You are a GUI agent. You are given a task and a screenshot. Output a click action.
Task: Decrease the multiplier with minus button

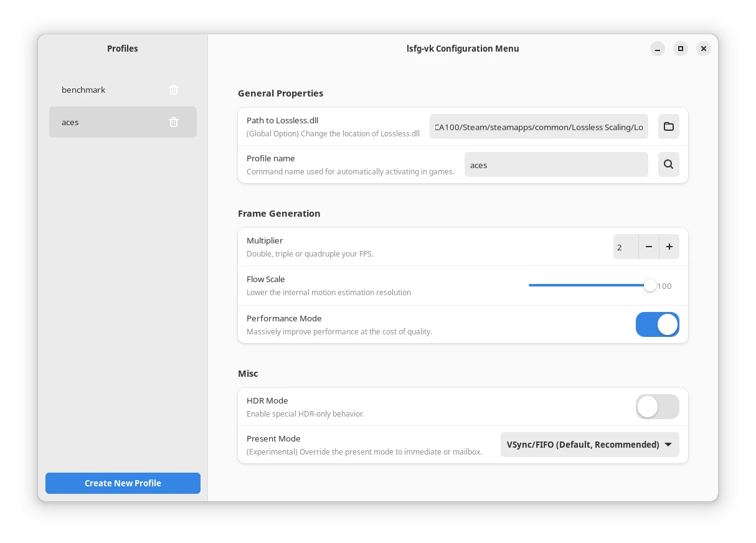648,247
